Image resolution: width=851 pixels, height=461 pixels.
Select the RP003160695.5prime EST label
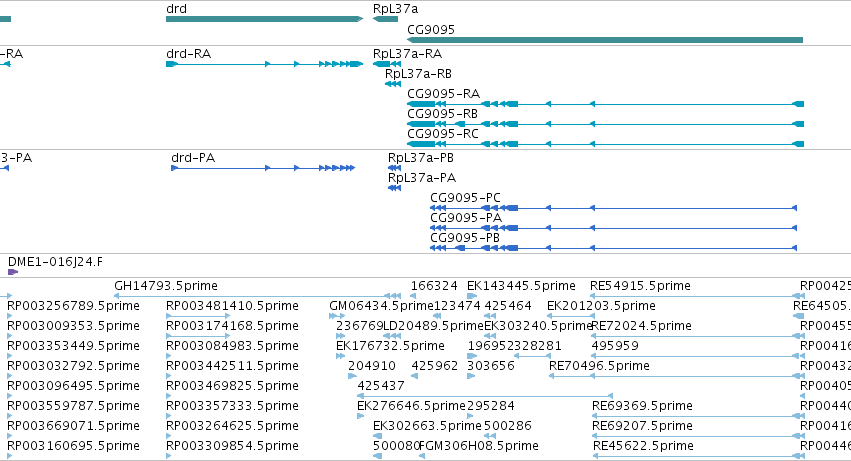point(73,446)
